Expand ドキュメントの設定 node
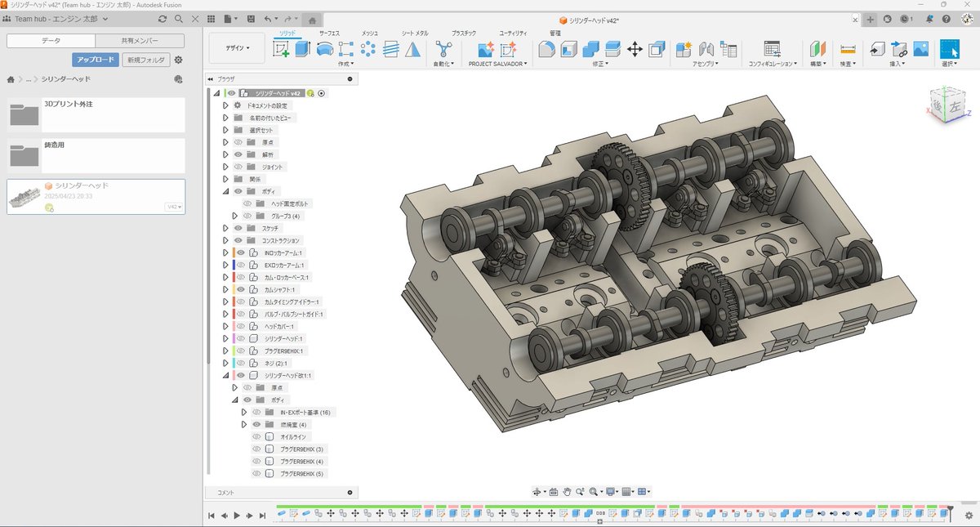This screenshot has height=527, width=980. 226,105
